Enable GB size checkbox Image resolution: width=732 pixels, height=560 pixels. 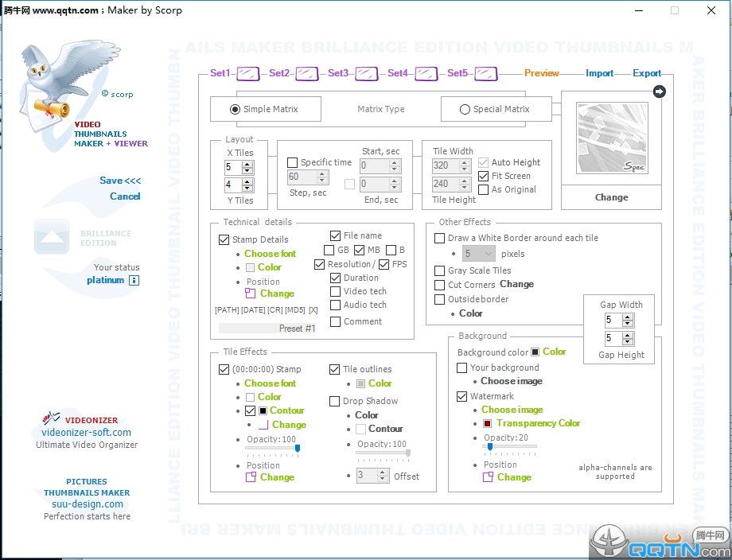(x=329, y=250)
